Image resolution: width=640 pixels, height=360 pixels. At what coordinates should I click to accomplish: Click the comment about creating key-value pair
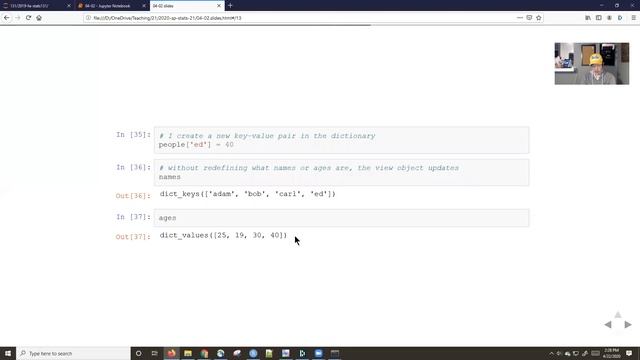[267, 136]
